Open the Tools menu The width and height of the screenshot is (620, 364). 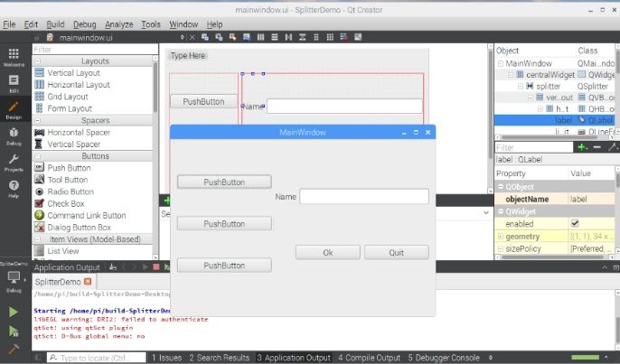click(151, 24)
